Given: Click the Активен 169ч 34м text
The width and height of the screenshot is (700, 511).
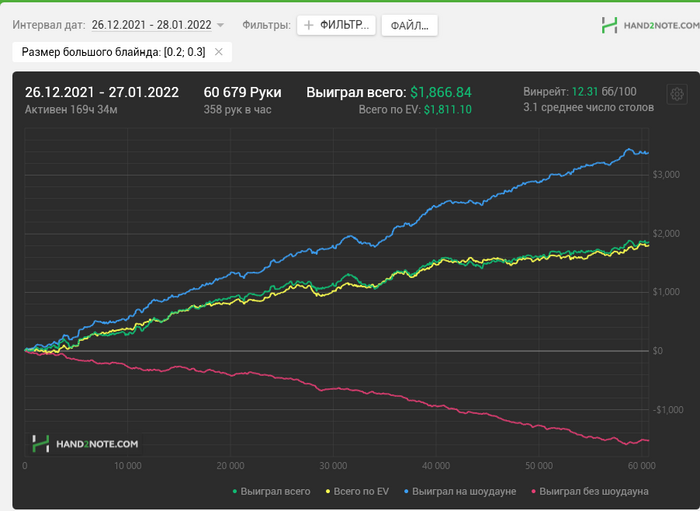Looking at the screenshot, I should pyautogui.click(x=71, y=110).
